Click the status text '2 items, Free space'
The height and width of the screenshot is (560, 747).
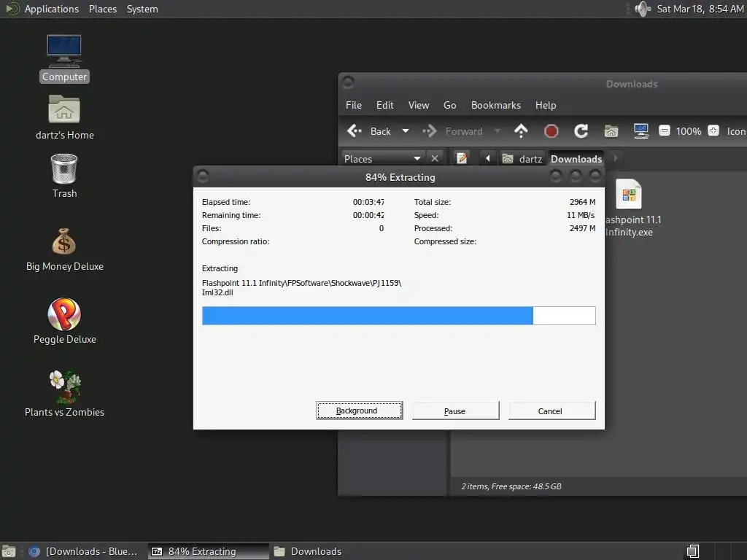coord(511,486)
